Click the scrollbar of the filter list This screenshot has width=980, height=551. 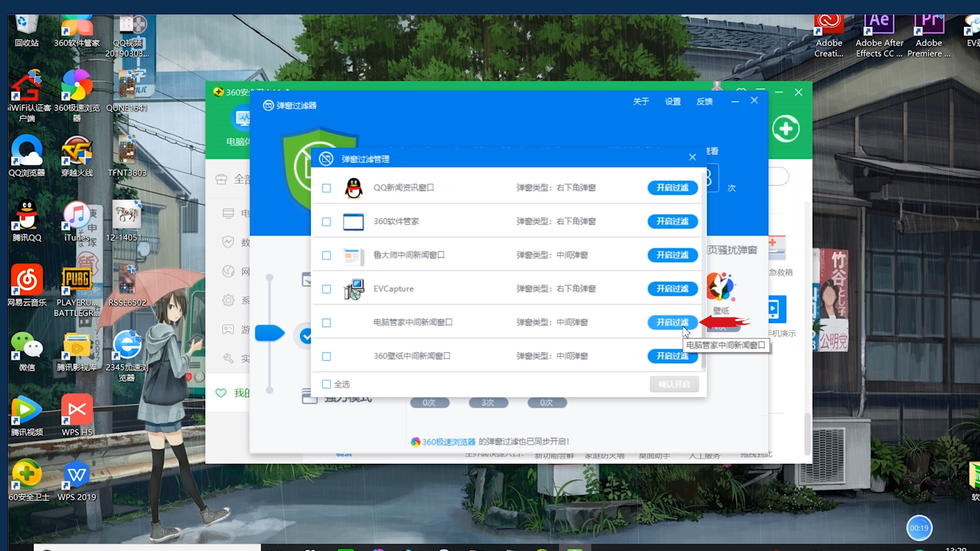coord(704,270)
